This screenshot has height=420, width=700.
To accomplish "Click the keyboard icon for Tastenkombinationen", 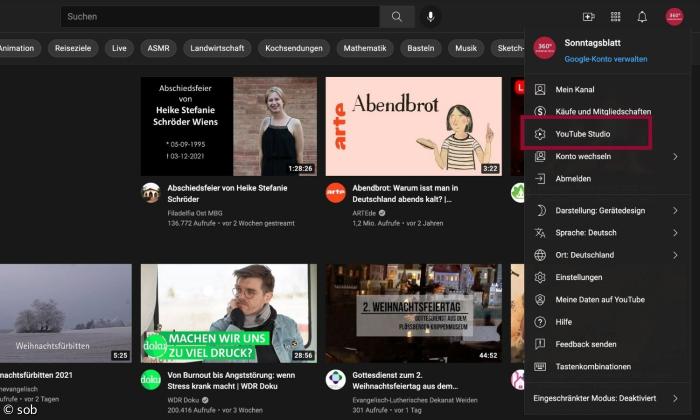I will click(540, 366).
